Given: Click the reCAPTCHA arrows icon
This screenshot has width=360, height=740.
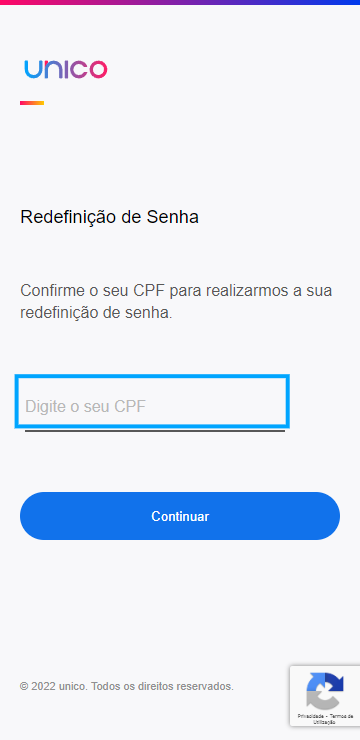Looking at the screenshot, I should [x=325, y=691].
